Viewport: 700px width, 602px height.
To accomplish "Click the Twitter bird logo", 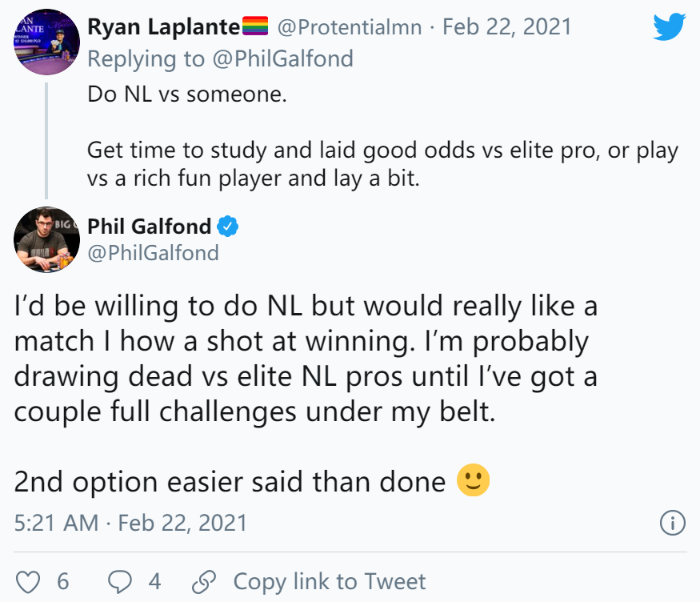I will click(x=669, y=27).
